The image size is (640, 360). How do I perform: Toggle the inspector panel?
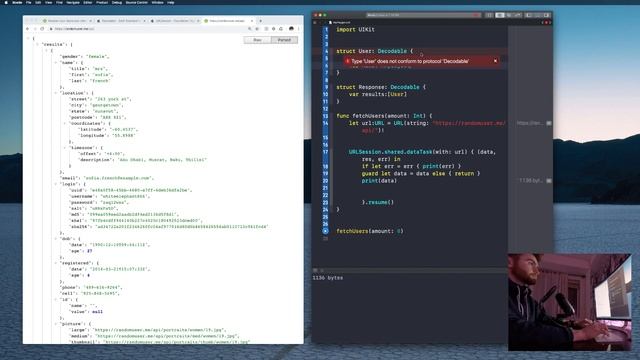coord(546,15)
